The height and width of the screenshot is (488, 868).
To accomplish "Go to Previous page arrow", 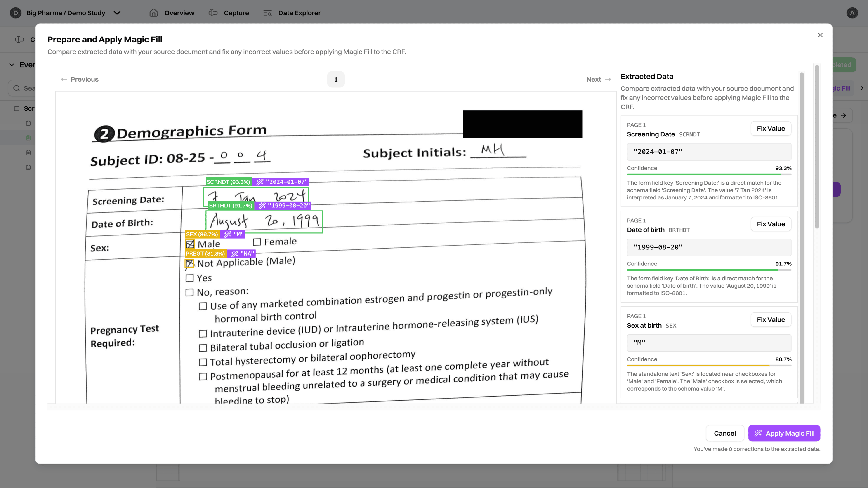I will point(64,80).
